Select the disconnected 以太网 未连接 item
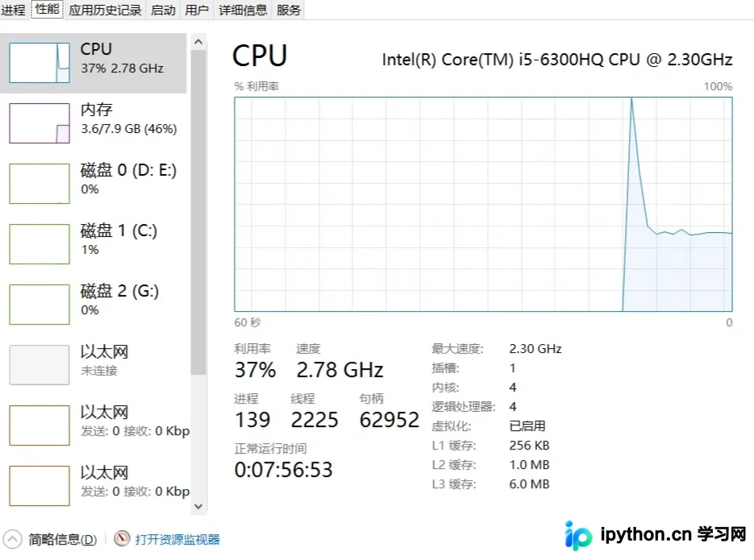 pyautogui.click(x=94, y=365)
